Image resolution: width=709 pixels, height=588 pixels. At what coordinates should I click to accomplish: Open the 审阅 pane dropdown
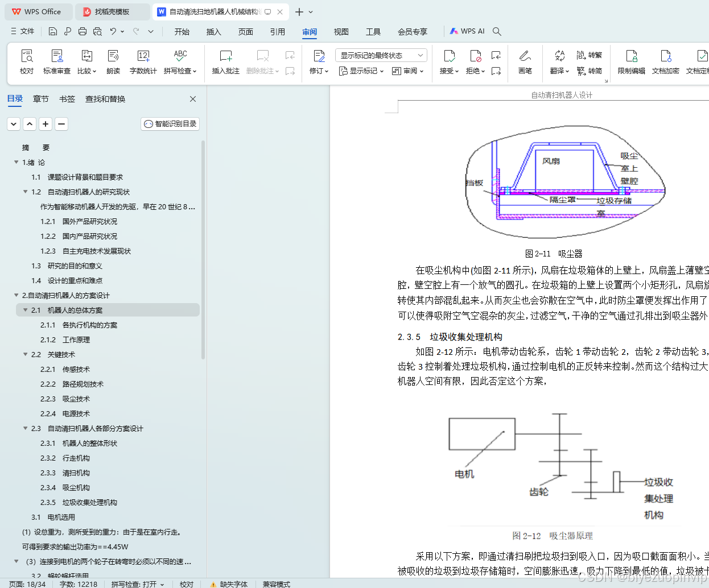point(407,71)
